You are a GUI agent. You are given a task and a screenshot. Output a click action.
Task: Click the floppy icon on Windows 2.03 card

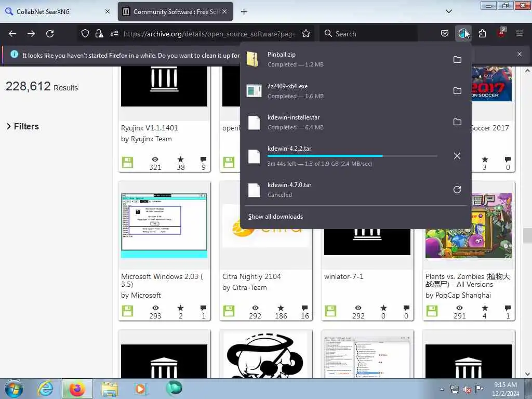click(x=128, y=311)
